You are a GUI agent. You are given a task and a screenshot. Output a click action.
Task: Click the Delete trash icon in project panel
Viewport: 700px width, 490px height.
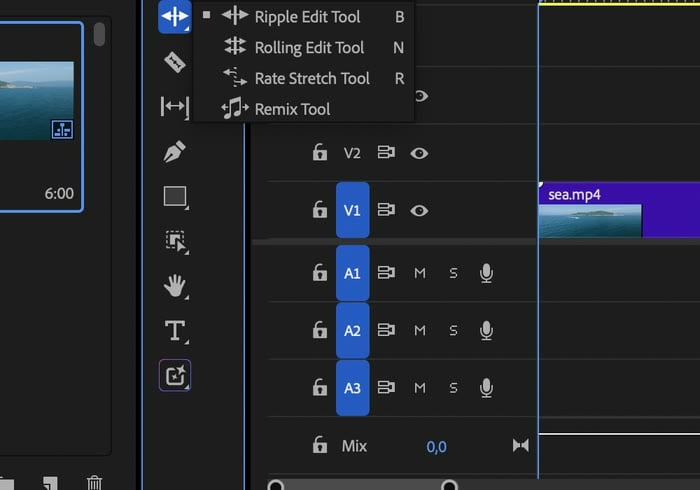[x=94, y=482]
